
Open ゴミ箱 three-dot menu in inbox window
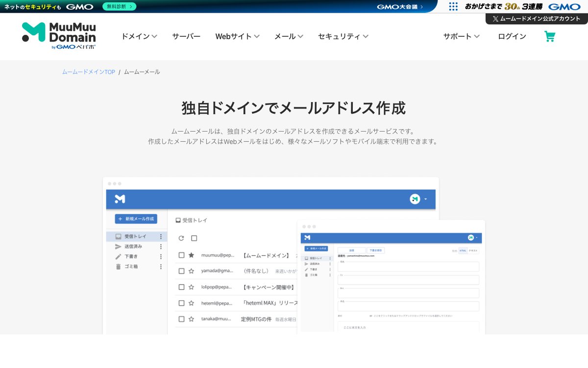pyautogui.click(x=161, y=266)
